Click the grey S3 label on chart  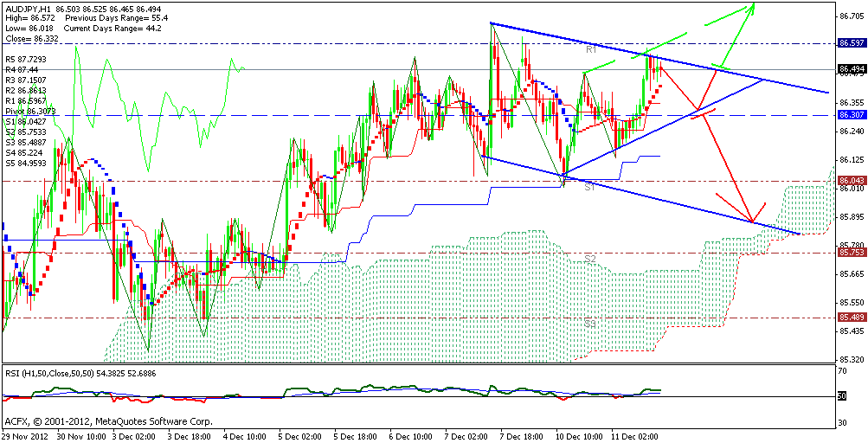pyautogui.click(x=590, y=324)
